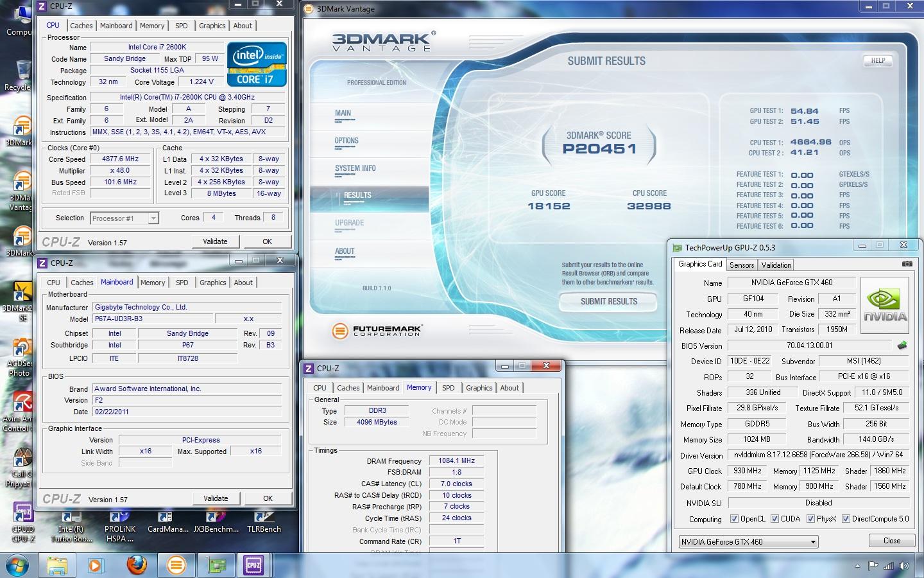Image resolution: width=924 pixels, height=578 pixels.
Task: Click the Core Speed value 4877.6 MHz
Action: pyautogui.click(x=120, y=159)
